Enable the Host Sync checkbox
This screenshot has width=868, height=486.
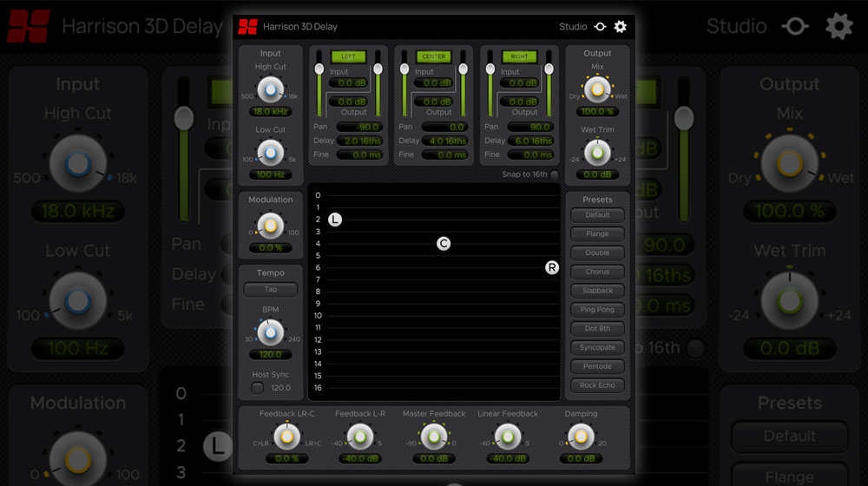tap(258, 388)
